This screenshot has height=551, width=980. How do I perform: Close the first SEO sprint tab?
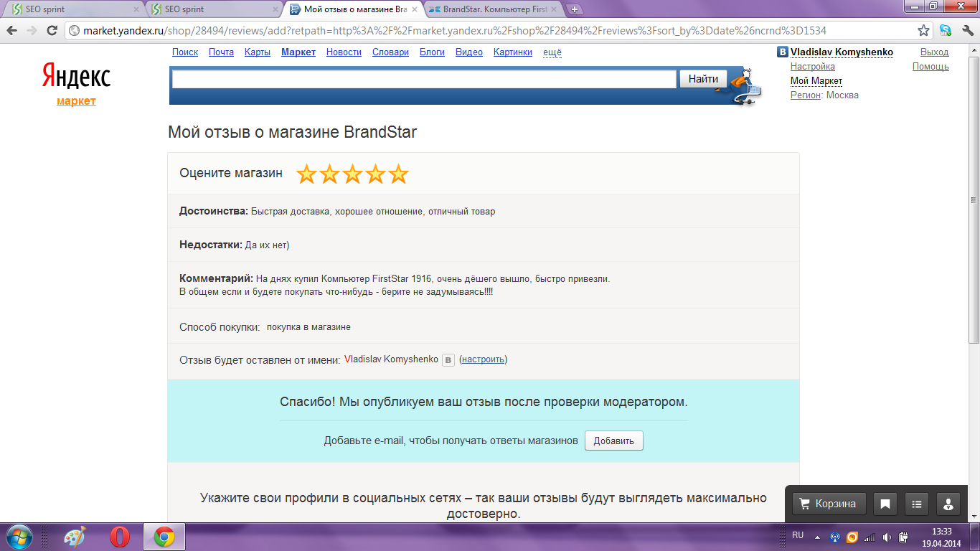coord(136,9)
